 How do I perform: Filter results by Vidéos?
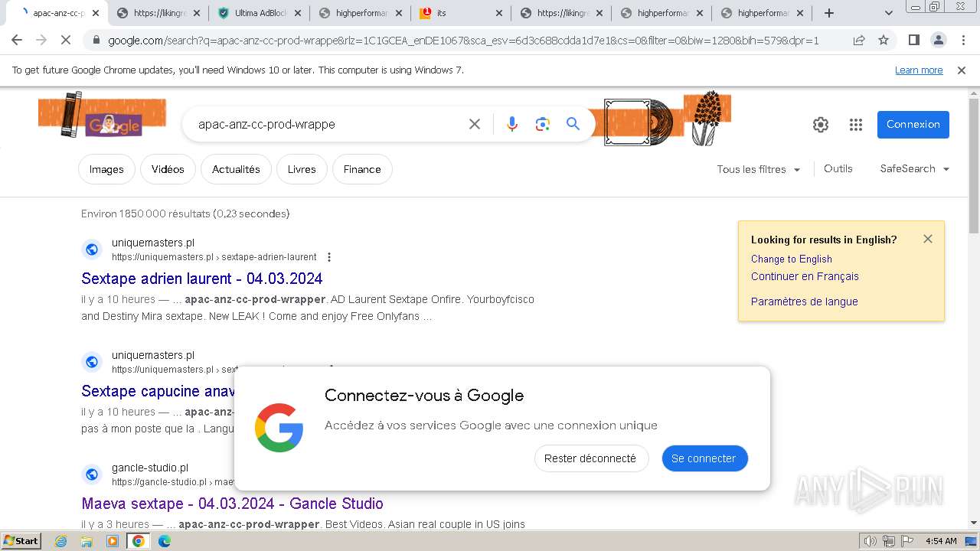point(168,169)
